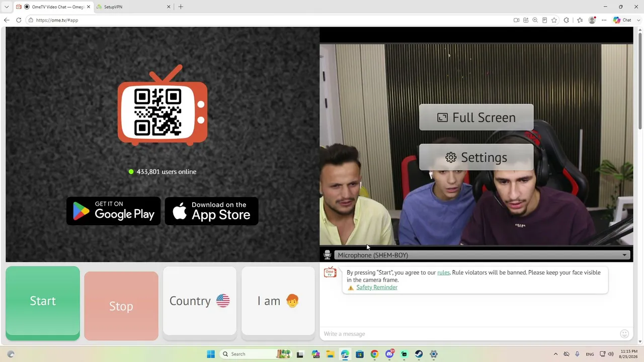
Task: Open the video Settings button
Action: click(x=476, y=157)
